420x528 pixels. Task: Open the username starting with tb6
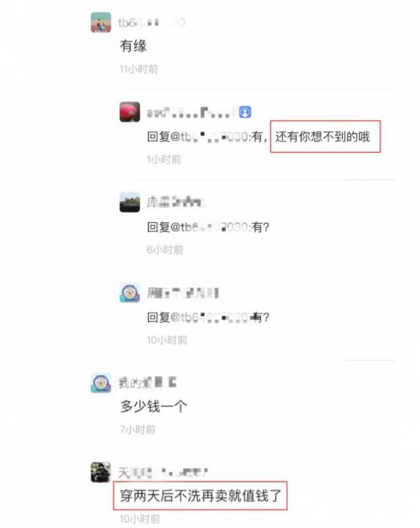pyautogui.click(x=152, y=22)
